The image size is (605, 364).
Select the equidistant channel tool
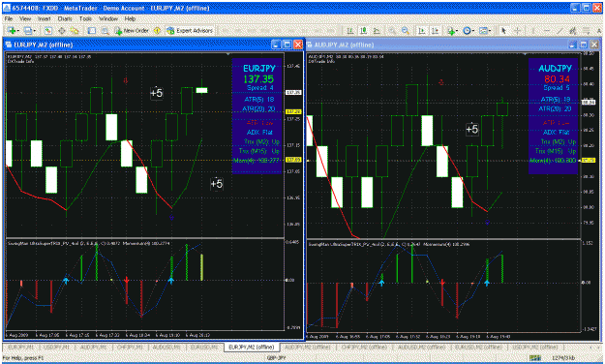point(573,30)
